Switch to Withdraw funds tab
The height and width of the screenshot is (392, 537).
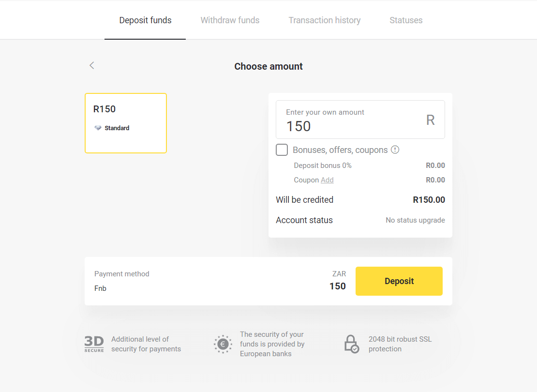230,20
